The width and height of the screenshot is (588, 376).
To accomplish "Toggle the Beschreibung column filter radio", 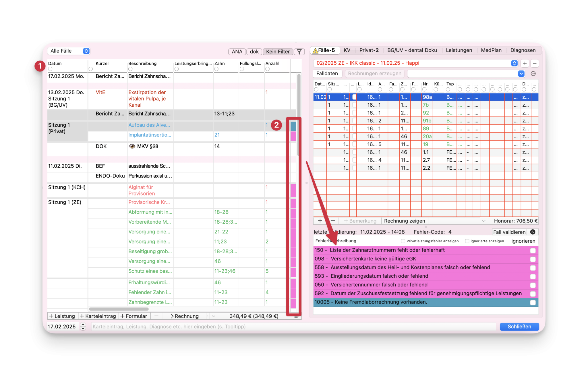I will 130,69.
